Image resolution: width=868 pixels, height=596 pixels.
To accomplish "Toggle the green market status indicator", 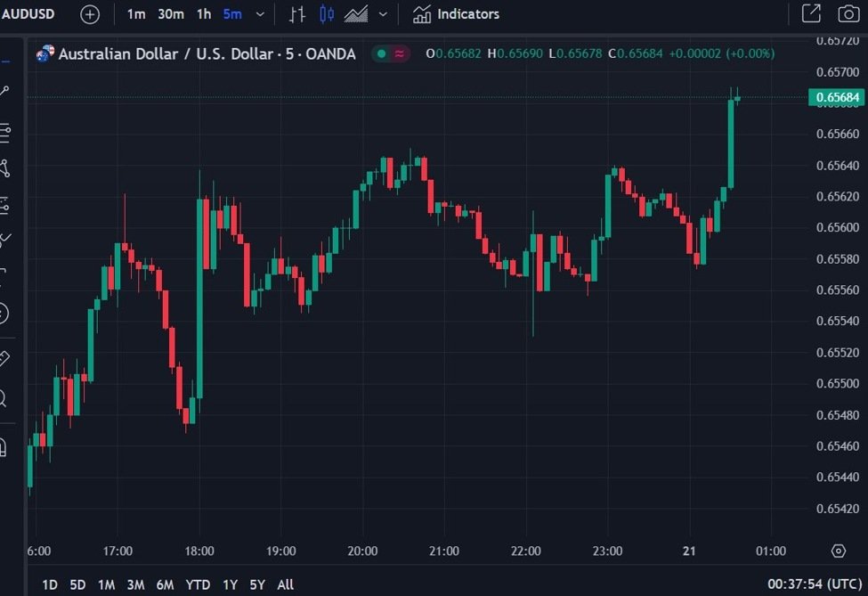I will [x=381, y=53].
